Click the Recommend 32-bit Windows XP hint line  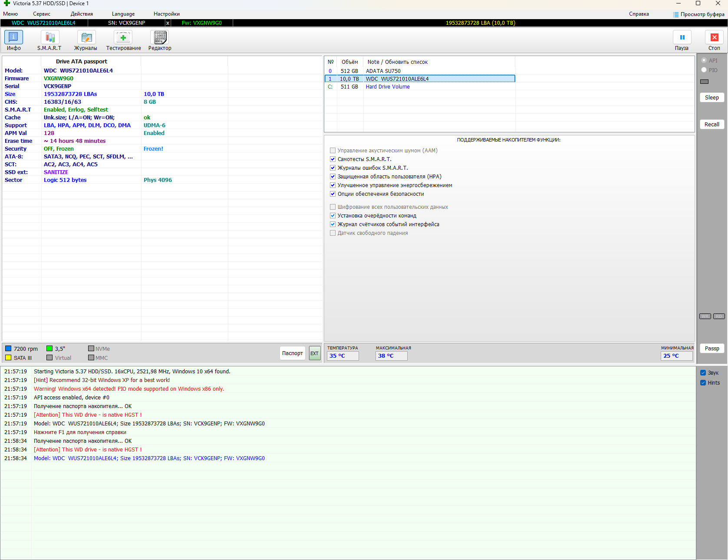click(x=102, y=380)
